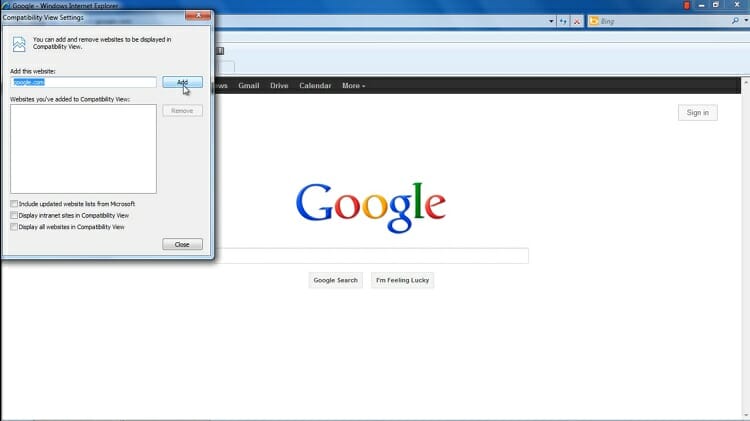This screenshot has height=421, width=750.
Task: Click the Internet Explorer icon in title bar
Action: 6,6
